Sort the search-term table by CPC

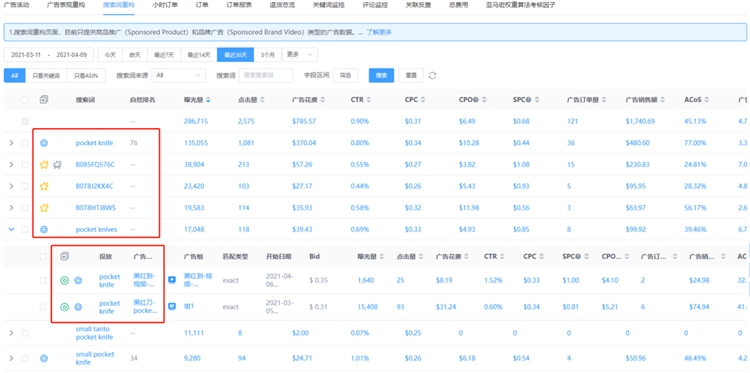[x=423, y=100]
